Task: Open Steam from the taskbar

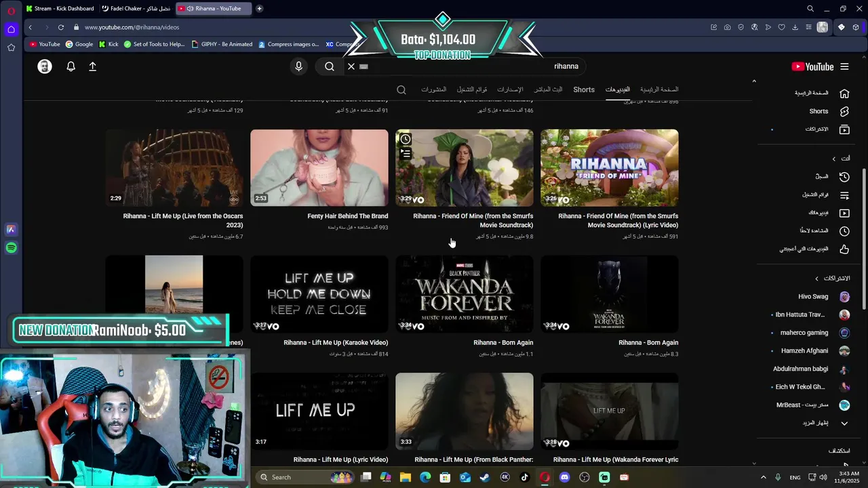Action: click(485, 477)
